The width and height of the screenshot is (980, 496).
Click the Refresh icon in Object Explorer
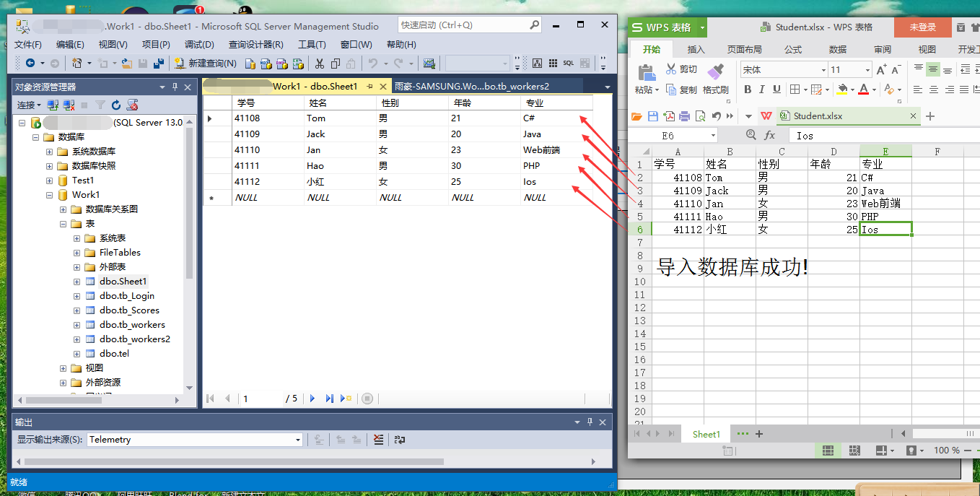click(116, 105)
